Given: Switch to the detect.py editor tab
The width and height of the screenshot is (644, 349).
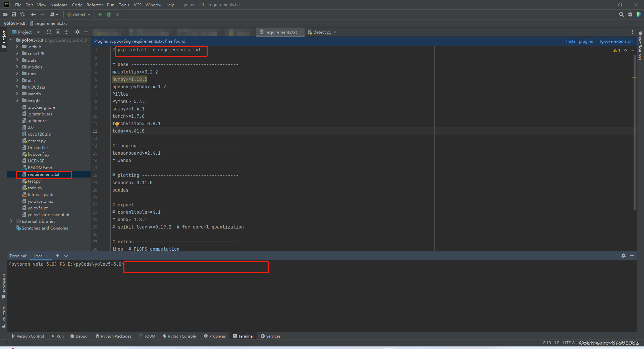Looking at the screenshot, I should [x=322, y=32].
